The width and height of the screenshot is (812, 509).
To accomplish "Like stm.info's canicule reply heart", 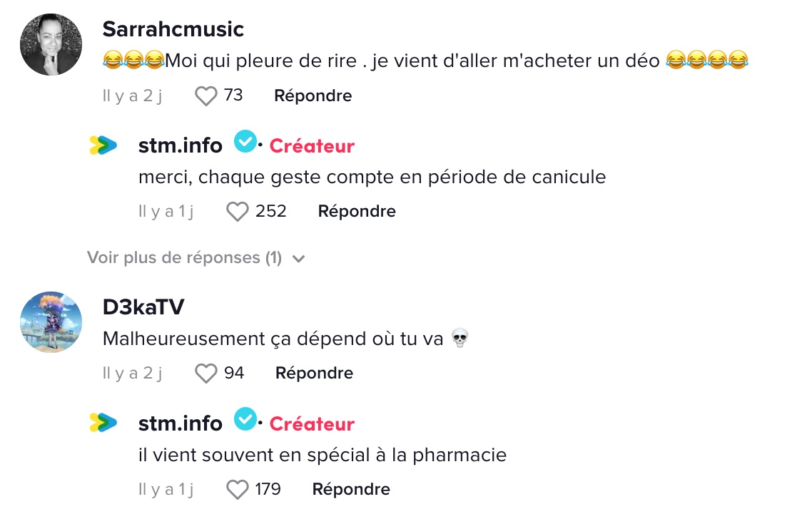I will click(237, 212).
